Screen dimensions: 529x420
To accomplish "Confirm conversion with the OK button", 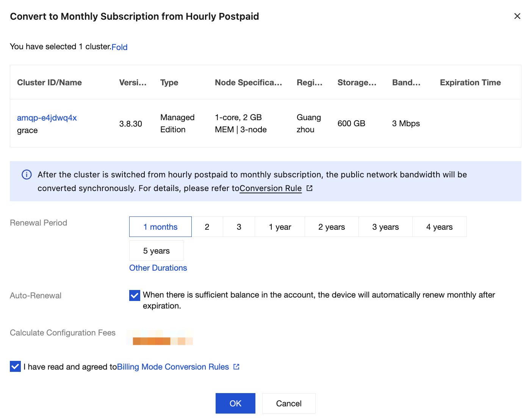I will tap(235, 403).
